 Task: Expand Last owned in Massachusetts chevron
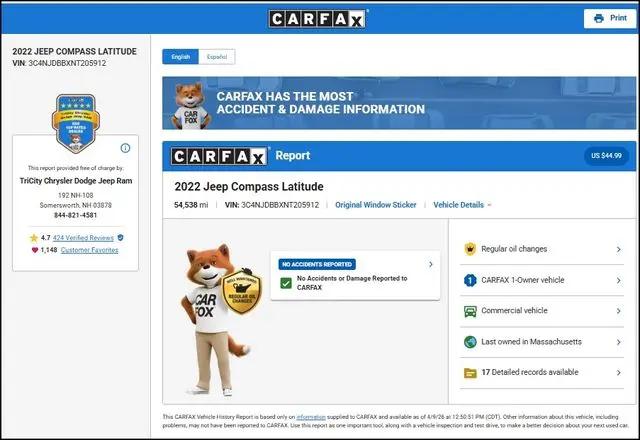(619, 342)
